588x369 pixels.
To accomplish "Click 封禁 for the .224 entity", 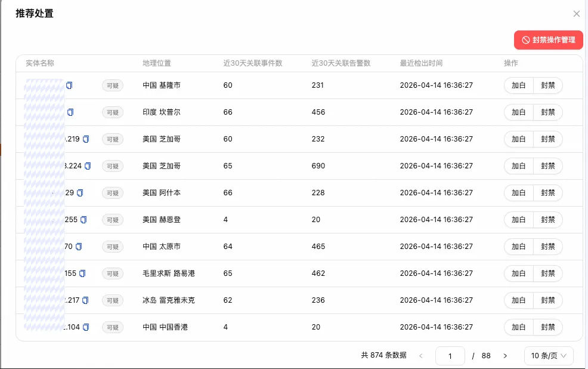I will (x=548, y=166).
